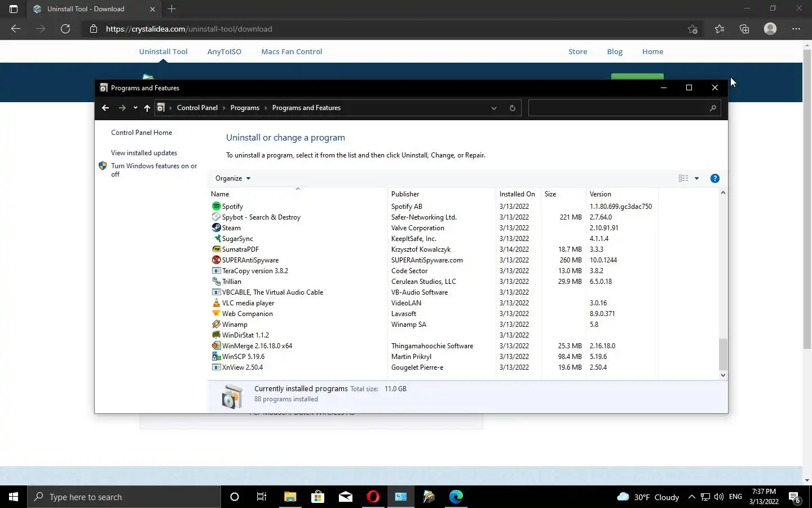
Task: Sort programs by Installed On column
Action: [x=518, y=194]
